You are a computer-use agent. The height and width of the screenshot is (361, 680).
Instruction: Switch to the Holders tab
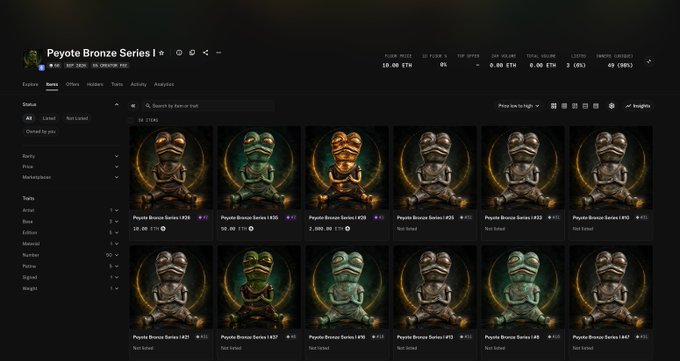[95, 85]
